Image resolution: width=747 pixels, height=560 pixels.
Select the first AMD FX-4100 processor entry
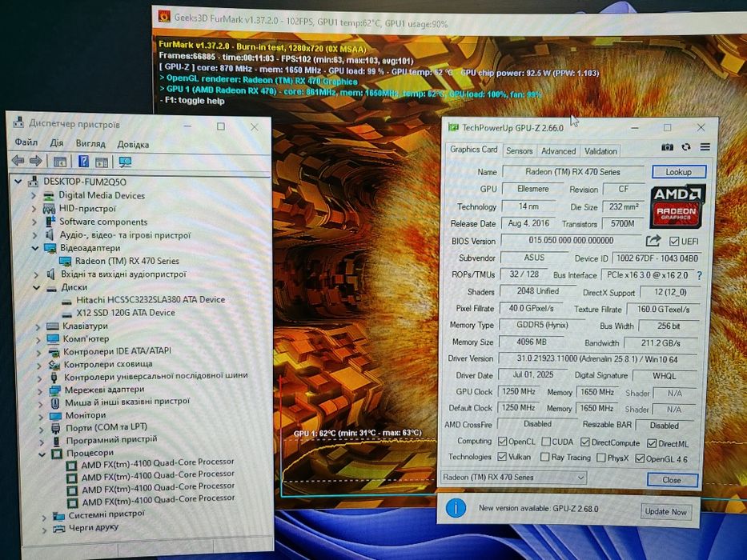point(158,462)
